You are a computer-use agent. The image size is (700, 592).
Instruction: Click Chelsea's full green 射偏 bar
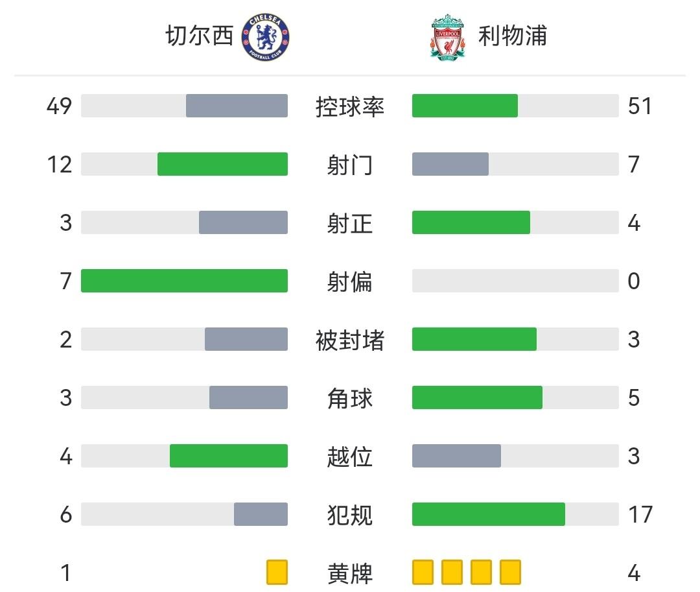tap(184, 281)
